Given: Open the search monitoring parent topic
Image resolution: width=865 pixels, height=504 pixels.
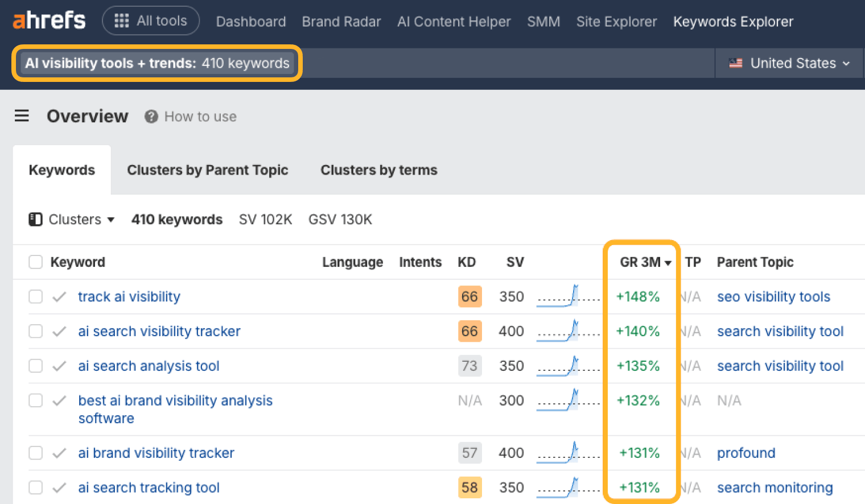Looking at the screenshot, I should coord(775,488).
